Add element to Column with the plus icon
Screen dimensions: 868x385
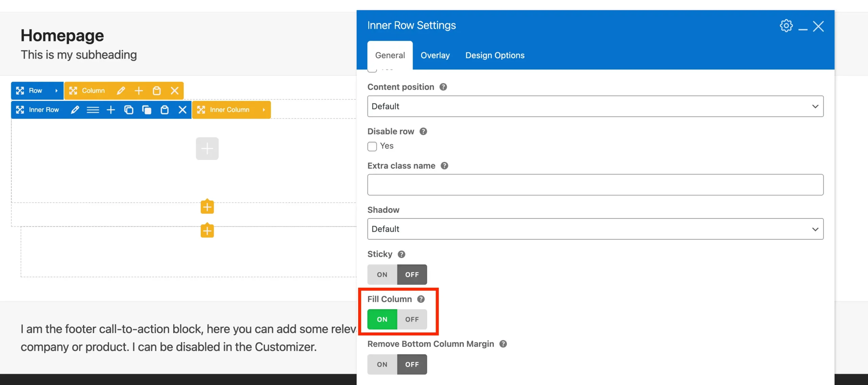139,90
